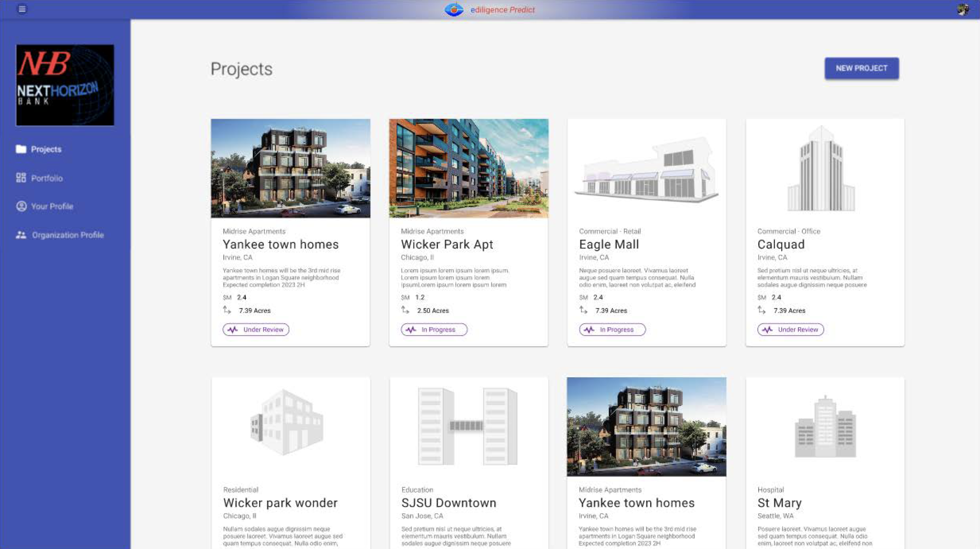Click the In Progress status on Wicker Park Apt
Image resolution: width=980 pixels, height=549 pixels.
434,329
